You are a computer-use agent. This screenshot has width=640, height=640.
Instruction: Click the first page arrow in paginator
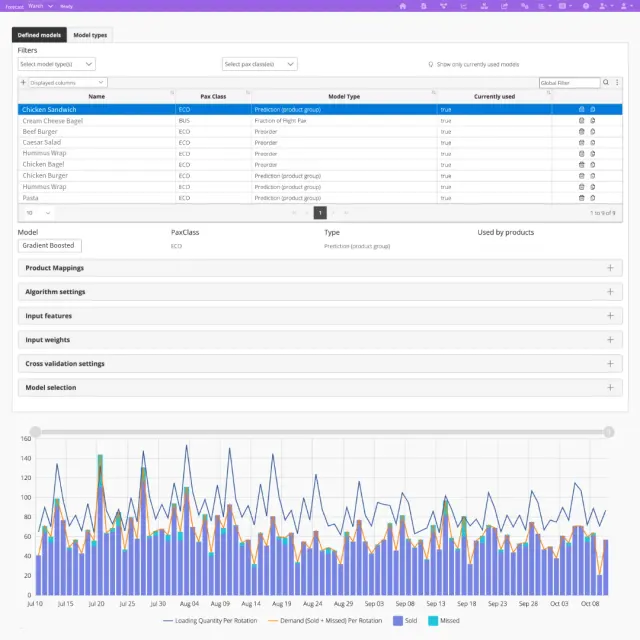click(x=293, y=213)
